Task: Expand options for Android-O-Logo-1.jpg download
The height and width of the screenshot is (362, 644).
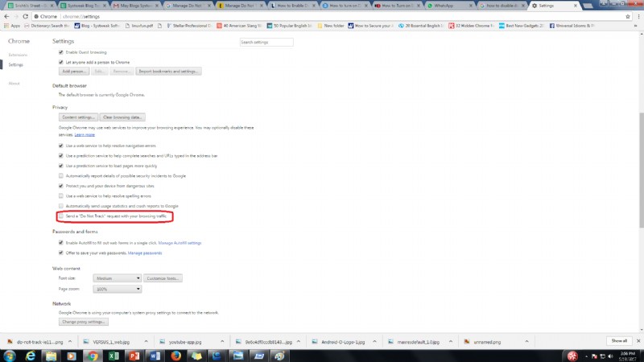Action: (374, 341)
